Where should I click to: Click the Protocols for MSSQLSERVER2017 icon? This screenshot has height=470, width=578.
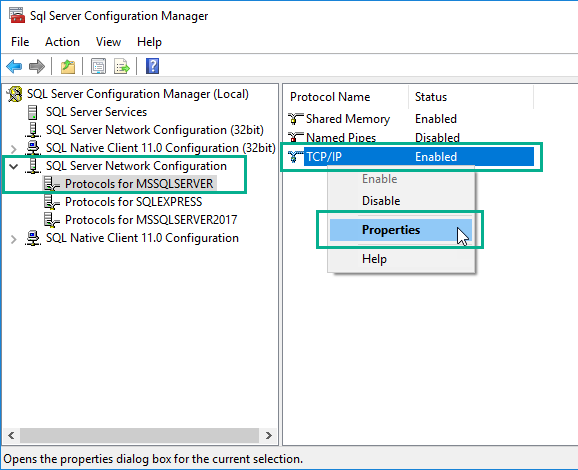pyautogui.click(x=52, y=220)
